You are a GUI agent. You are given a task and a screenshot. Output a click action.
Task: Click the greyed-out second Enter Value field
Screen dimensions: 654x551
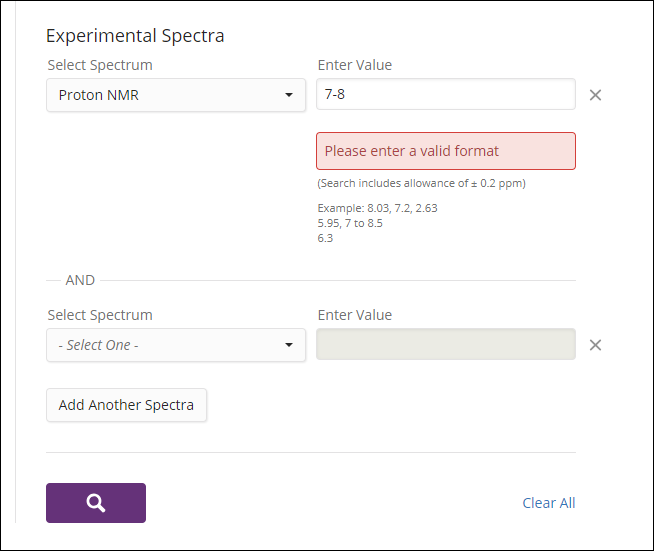446,344
